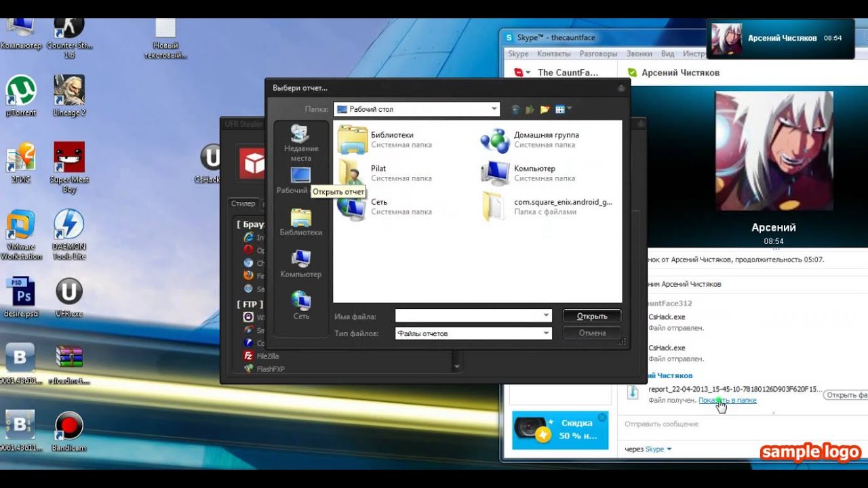Open the Контакты menu in Skype

(553, 54)
